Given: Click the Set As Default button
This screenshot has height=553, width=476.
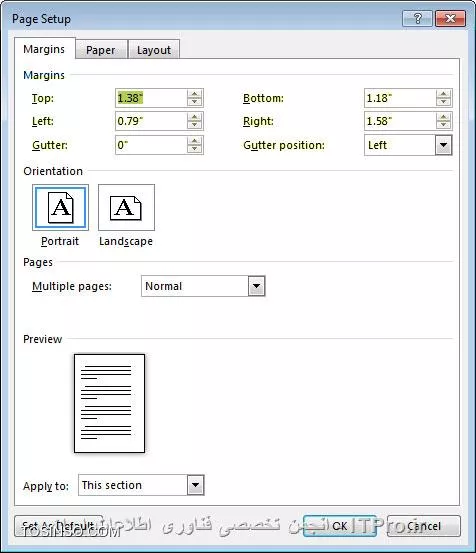Looking at the screenshot, I should coord(59,526).
